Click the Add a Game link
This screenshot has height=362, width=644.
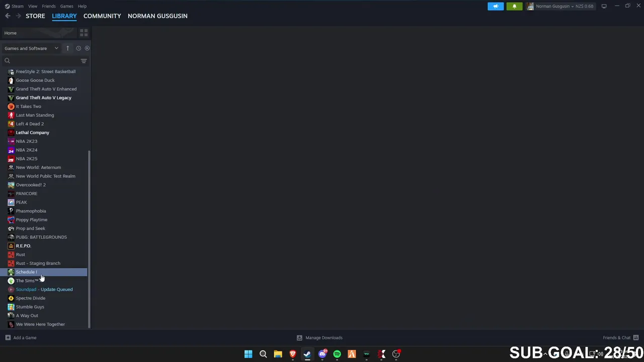click(x=25, y=337)
